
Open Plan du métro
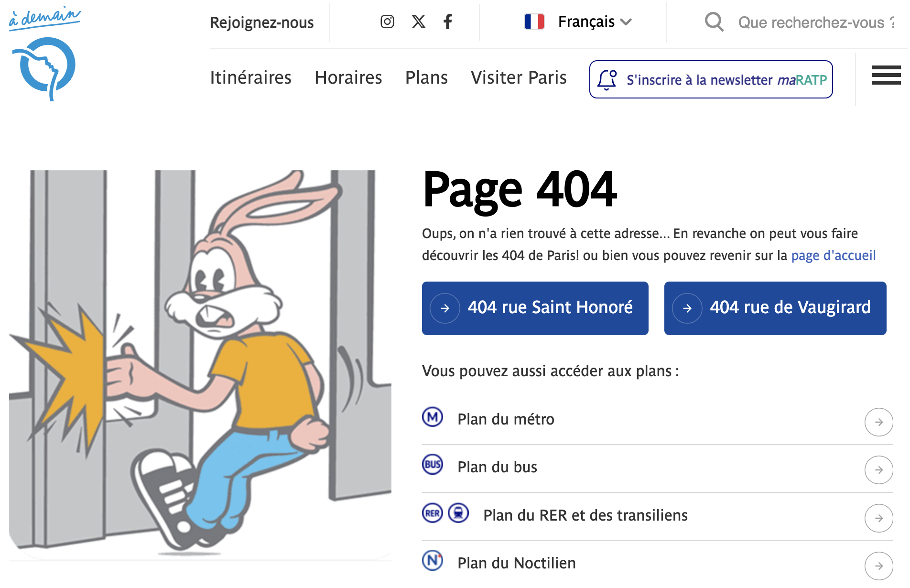pyautogui.click(x=658, y=421)
